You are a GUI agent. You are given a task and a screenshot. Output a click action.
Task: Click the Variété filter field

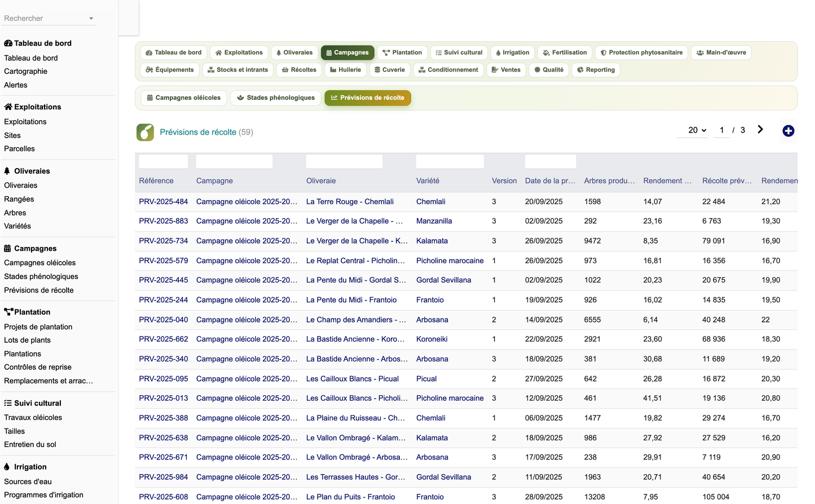[x=450, y=162]
